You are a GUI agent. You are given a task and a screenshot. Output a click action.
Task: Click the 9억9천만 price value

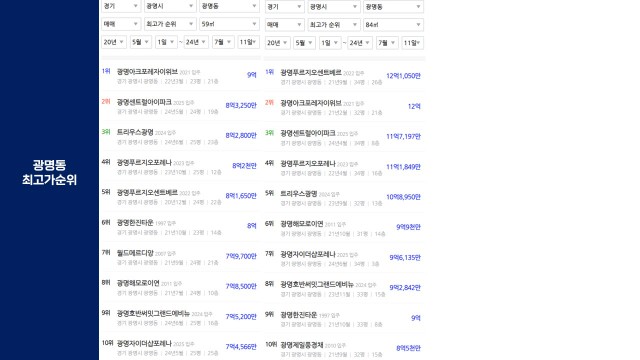click(x=408, y=227)
